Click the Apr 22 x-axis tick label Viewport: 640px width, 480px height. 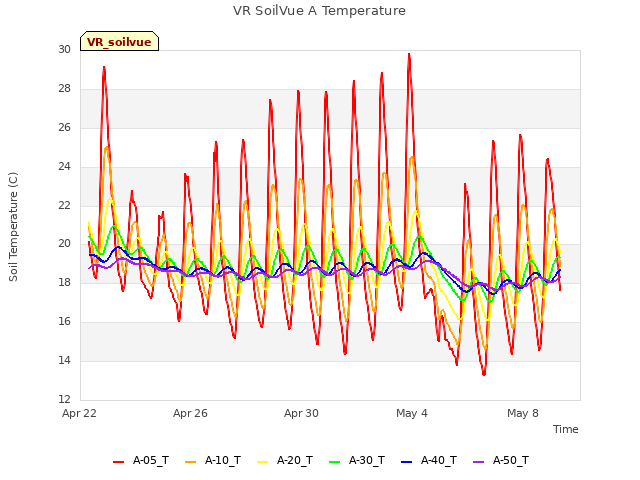[x=79, y=413]
